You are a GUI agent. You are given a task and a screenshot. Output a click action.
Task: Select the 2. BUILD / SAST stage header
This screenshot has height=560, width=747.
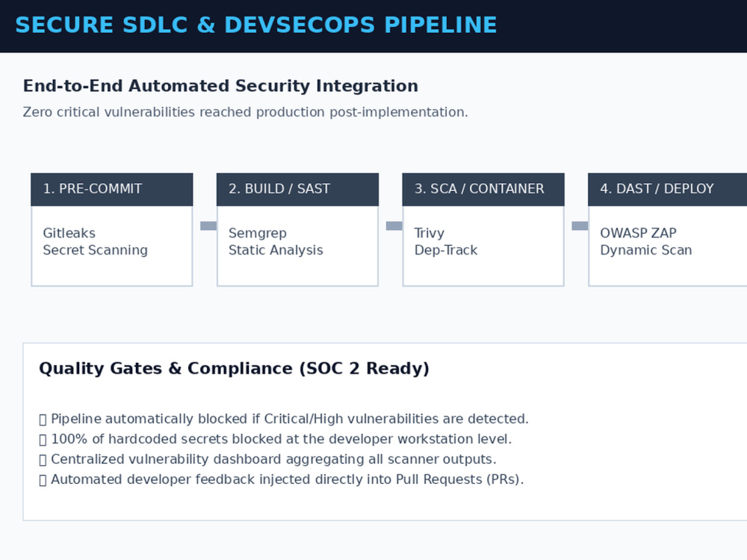[298, 189]
